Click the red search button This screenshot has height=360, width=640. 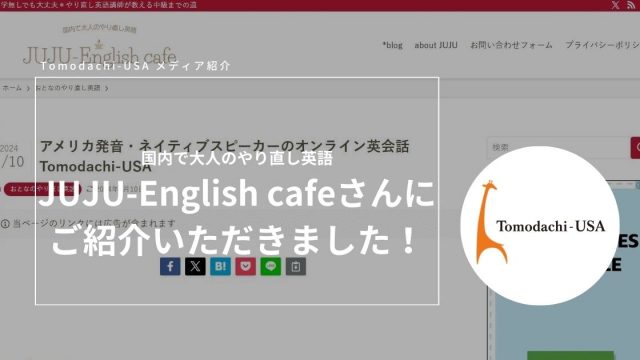tap(635, 147)
